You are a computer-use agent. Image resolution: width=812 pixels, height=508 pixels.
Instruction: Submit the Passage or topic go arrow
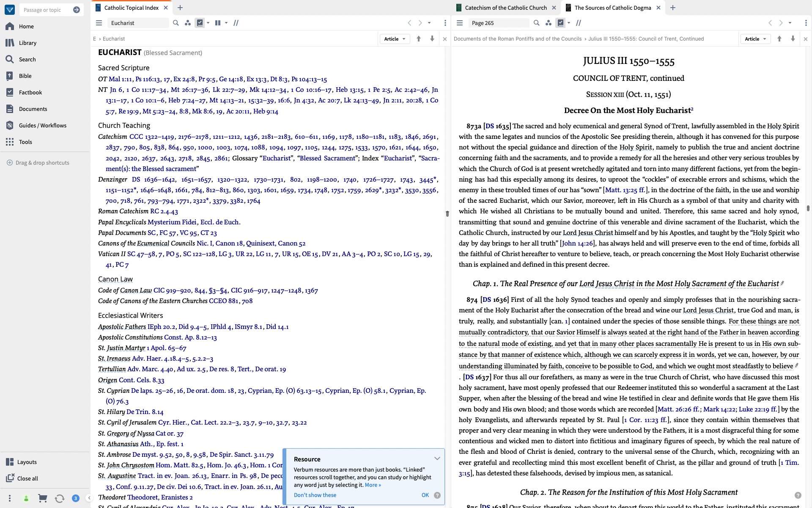[x=77, y=10]
